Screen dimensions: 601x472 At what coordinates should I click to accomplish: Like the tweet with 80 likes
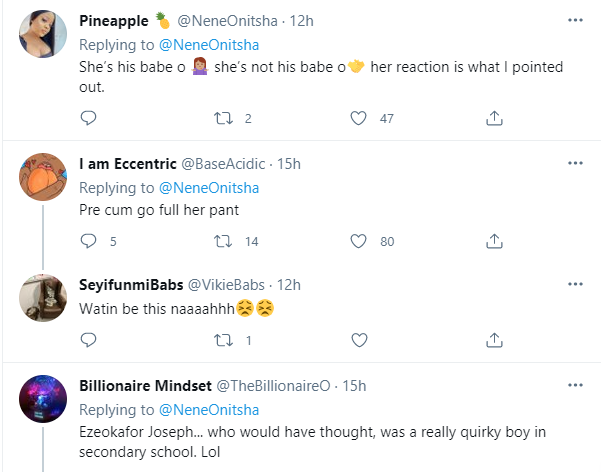[x=359, y=240]
